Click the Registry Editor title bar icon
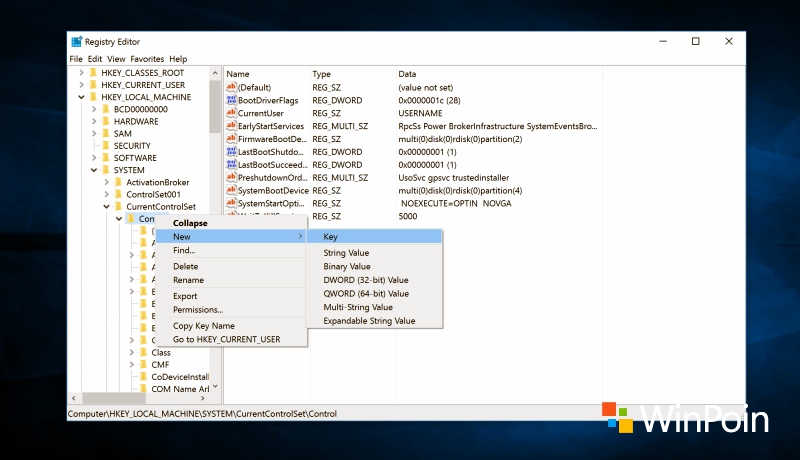This screenshot has height=460, width=800. click(77, 41)
